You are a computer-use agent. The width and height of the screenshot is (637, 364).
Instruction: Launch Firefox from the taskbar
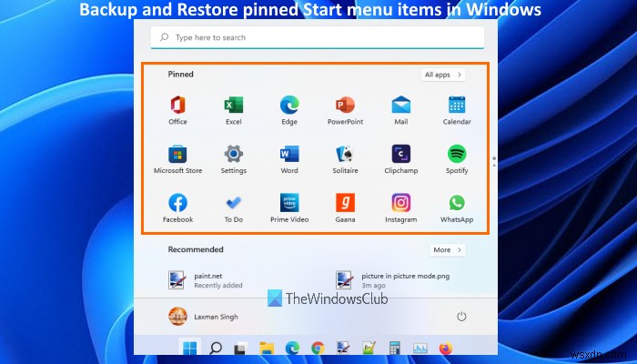click(446, 348)
